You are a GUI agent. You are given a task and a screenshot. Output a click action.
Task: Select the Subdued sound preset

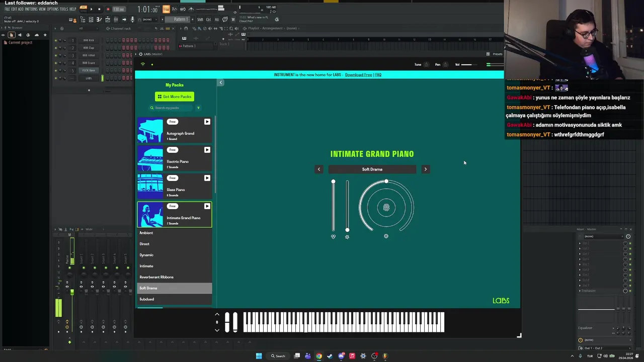[175, 299]
